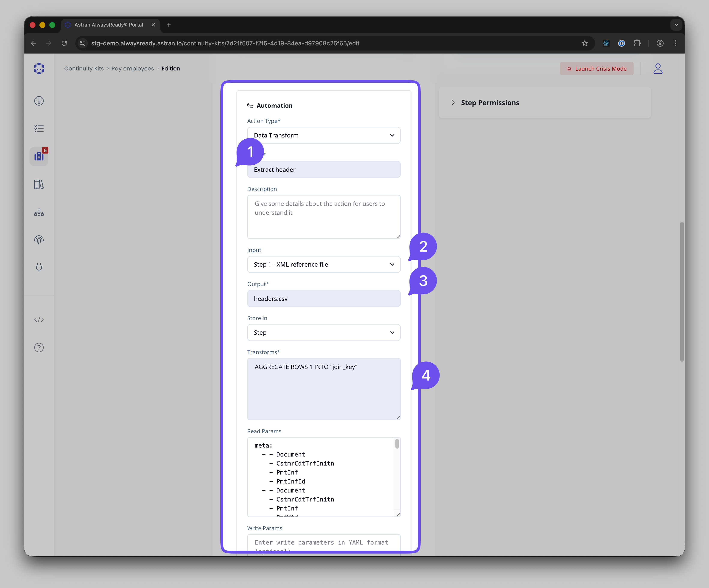
Task: Open the Action Type dropdown
Action: 323,135
